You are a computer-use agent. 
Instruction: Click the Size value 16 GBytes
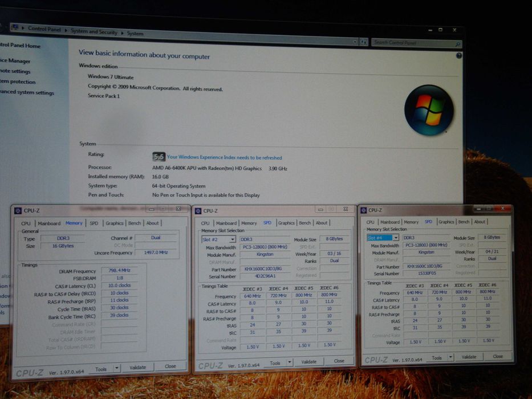click(63, 246)
